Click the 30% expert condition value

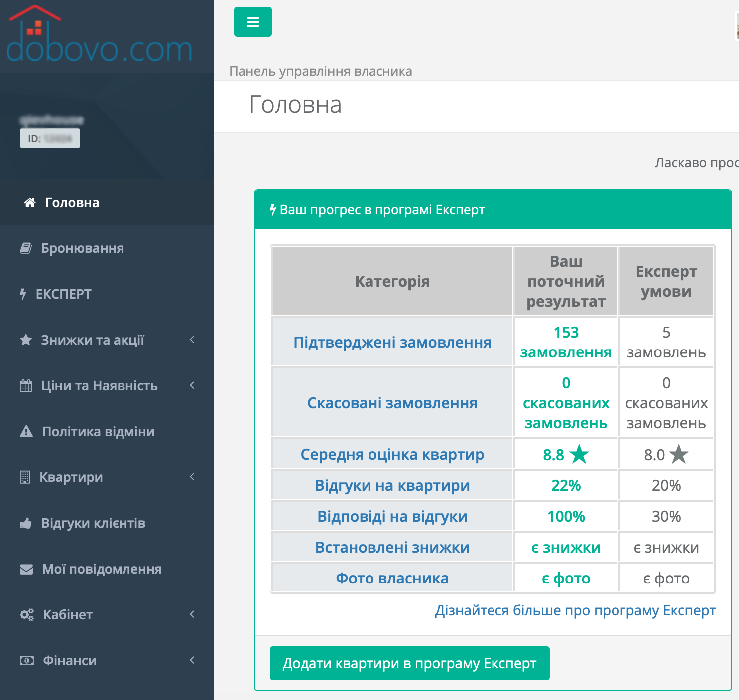point(666,517)
